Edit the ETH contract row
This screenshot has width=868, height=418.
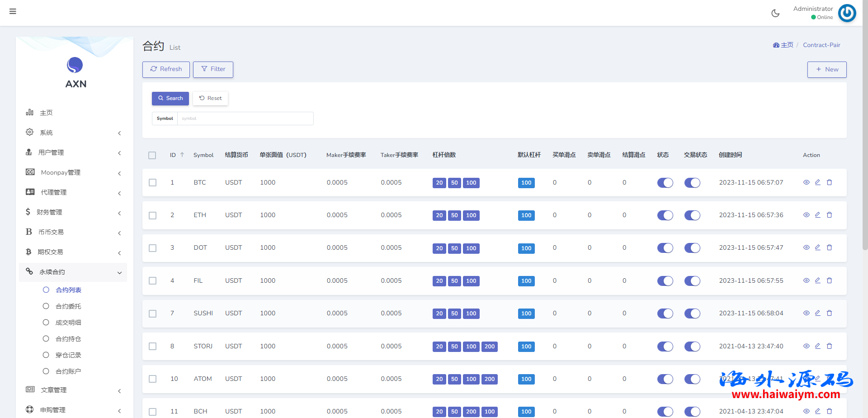(817, 215)
